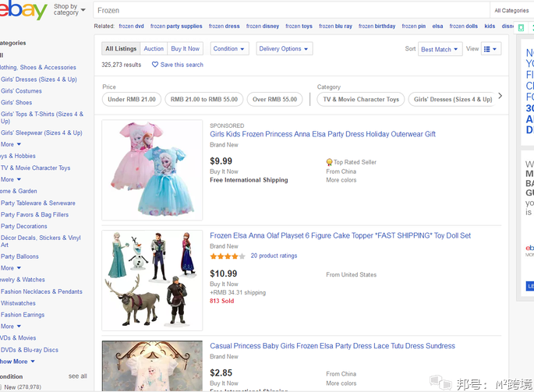Click the right arrow next to category filters
This screenshot has width=534, height=392.
500,96
